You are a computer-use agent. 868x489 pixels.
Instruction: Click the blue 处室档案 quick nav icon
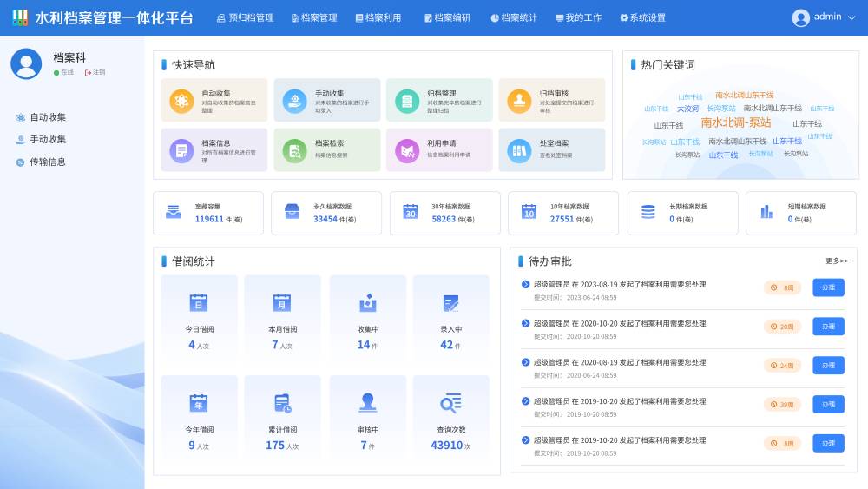[x=519, y=150]
